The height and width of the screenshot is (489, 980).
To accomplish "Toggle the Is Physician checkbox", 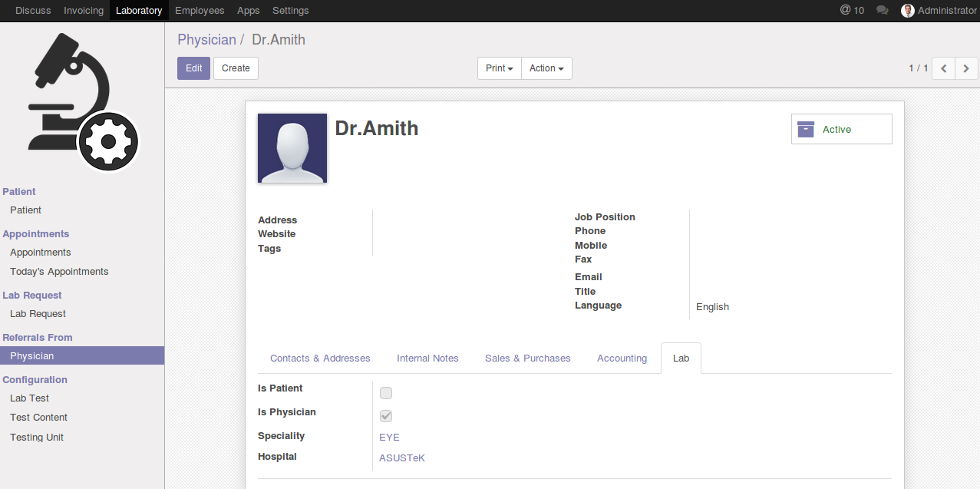I will point(386,416).
